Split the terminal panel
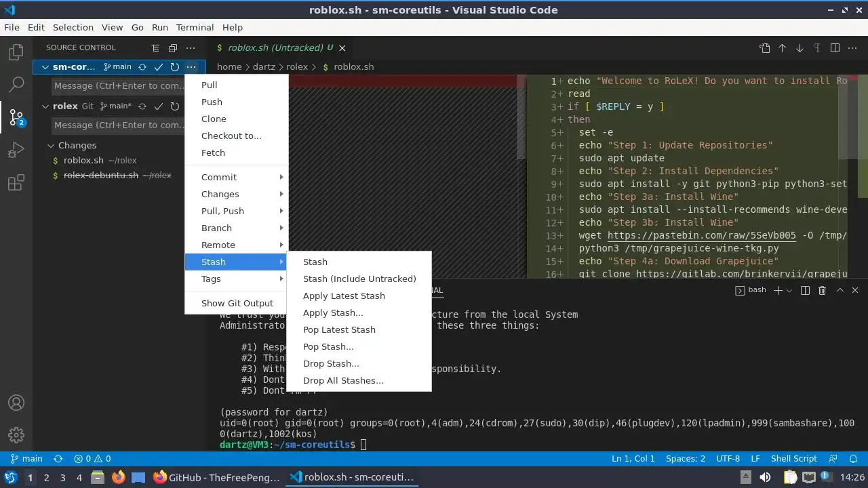868x488 pixels. click(x=805, y=290)
